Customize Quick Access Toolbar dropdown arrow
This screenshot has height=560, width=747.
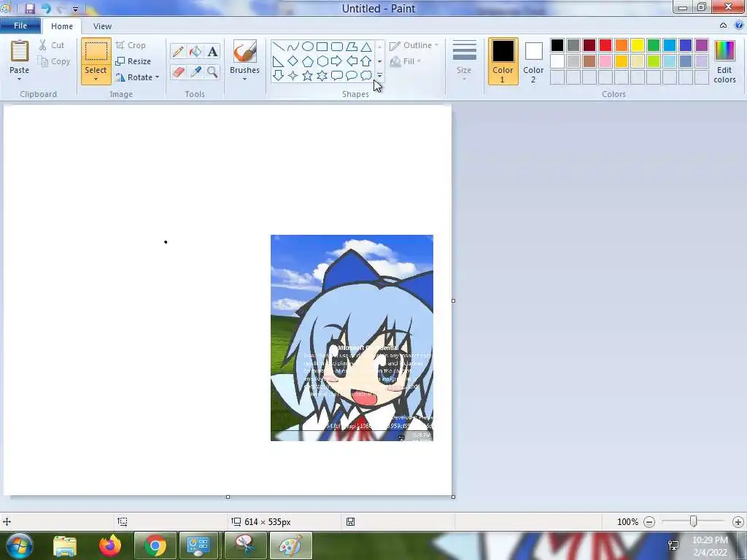pos(75,9)
